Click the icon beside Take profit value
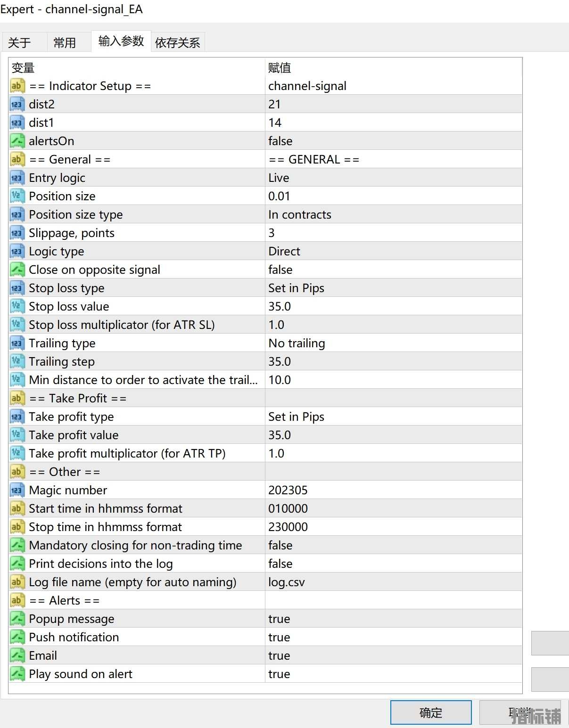 coord(16,435)
